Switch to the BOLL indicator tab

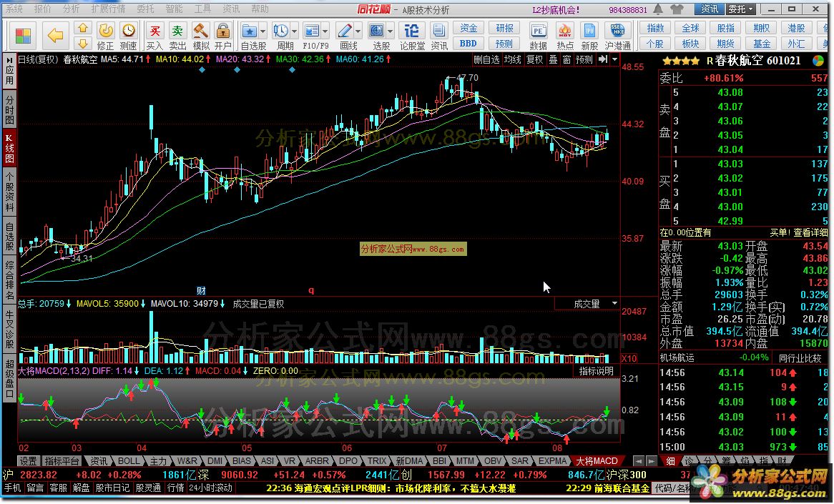(x=128, y=460)
